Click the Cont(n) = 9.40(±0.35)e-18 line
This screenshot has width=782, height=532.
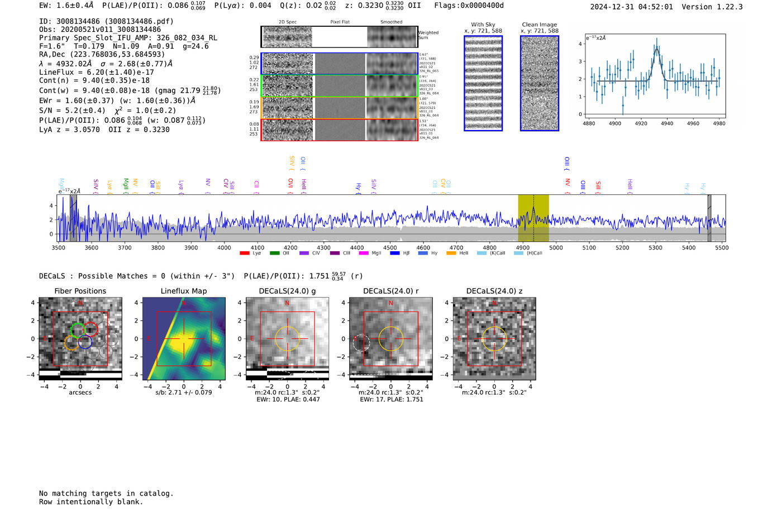click(94, 80)
